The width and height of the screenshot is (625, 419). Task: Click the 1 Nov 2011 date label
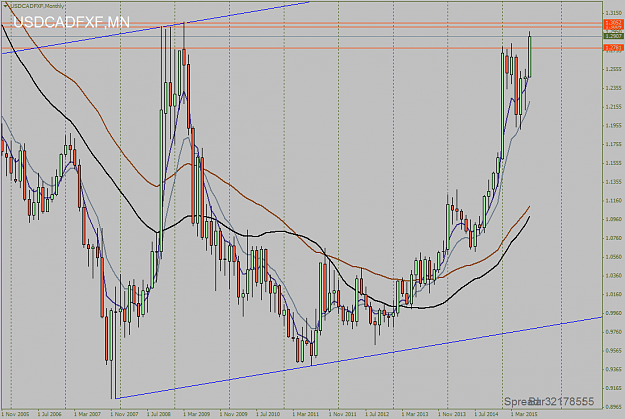342,414
